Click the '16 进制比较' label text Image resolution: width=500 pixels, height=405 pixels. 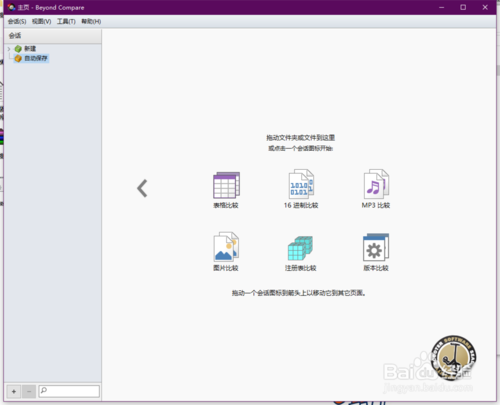(301, 205)
